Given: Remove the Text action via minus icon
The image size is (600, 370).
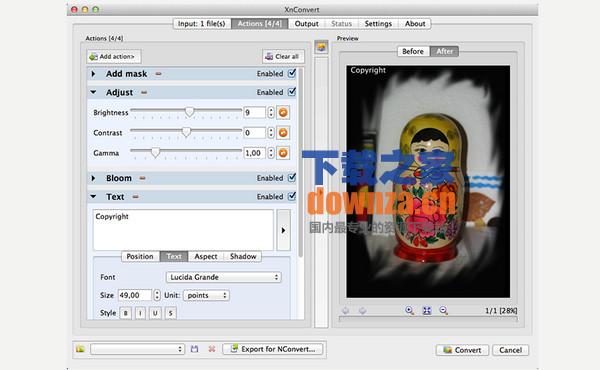Looking at the screenshot, I should point(135,197).
